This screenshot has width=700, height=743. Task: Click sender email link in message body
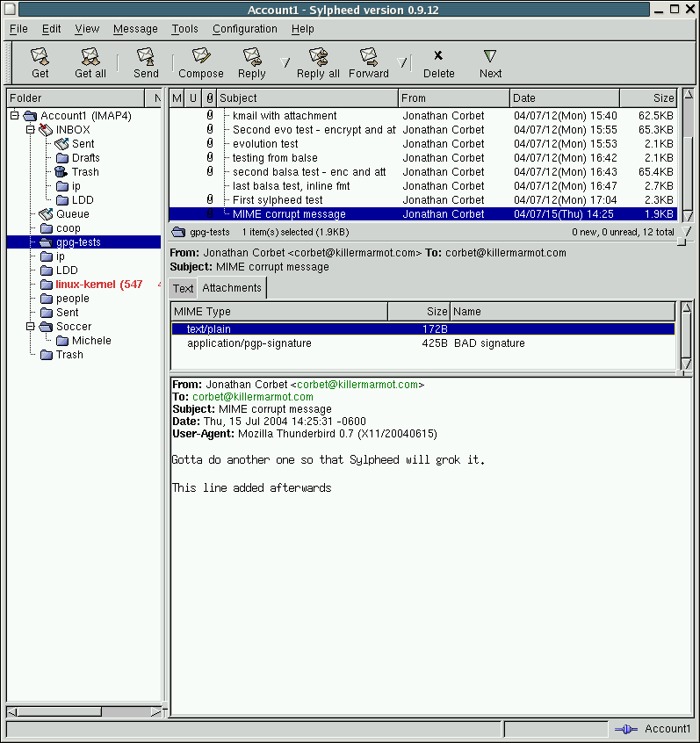click(x=357, y=385)
